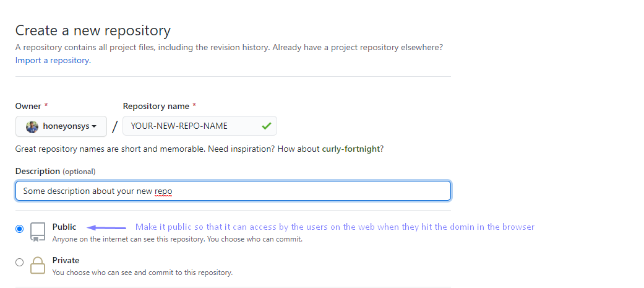
Task: Open the Owner honeyonsys dropdown
Action: (x=61, y=126)
